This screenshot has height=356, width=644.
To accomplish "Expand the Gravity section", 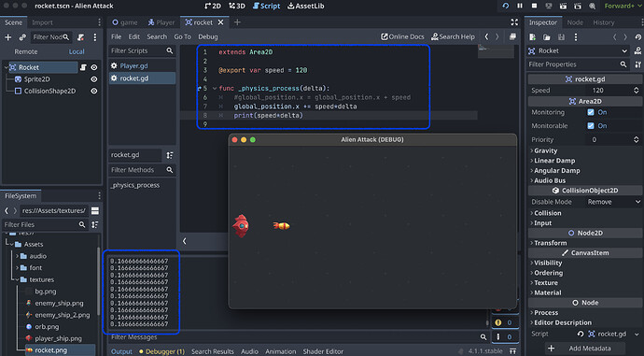I will click(544, 150).
